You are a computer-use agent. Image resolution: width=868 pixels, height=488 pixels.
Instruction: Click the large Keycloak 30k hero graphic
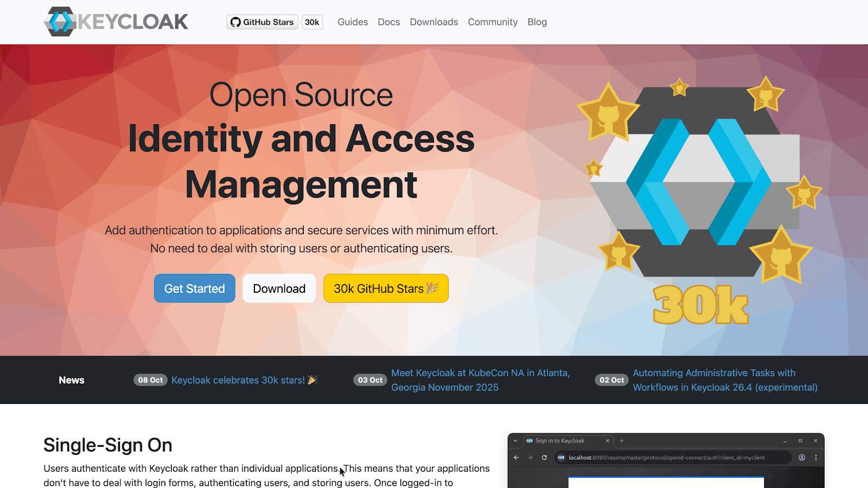click(700, 201)
